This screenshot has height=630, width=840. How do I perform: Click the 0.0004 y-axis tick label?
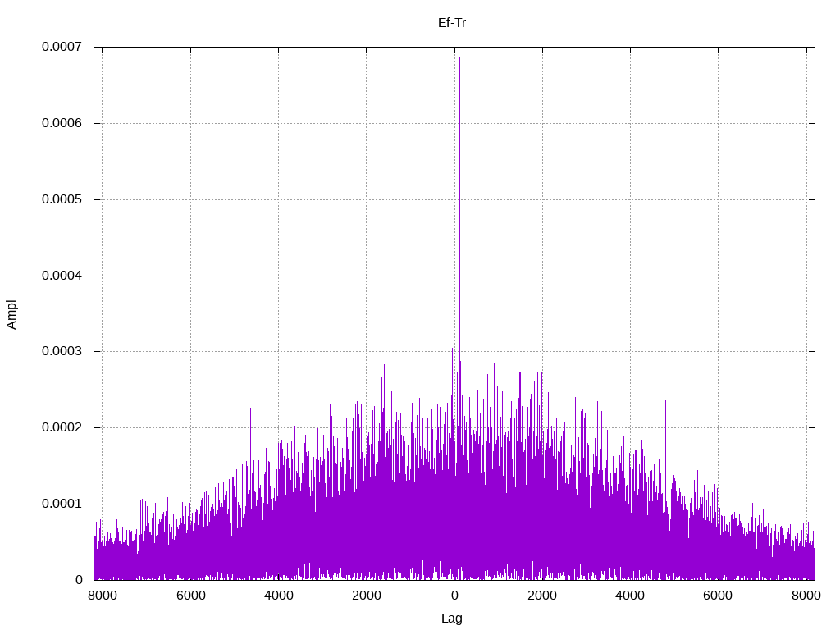[62, 276]
